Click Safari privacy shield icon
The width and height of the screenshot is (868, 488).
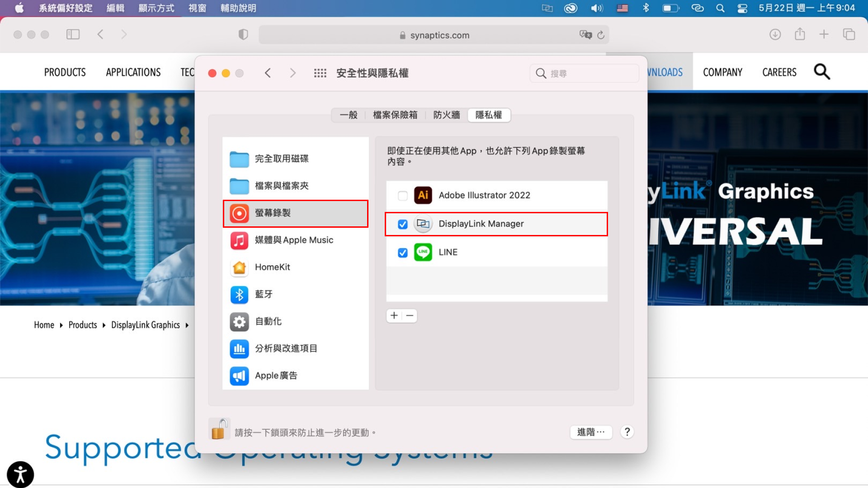(x=243, y=34)
